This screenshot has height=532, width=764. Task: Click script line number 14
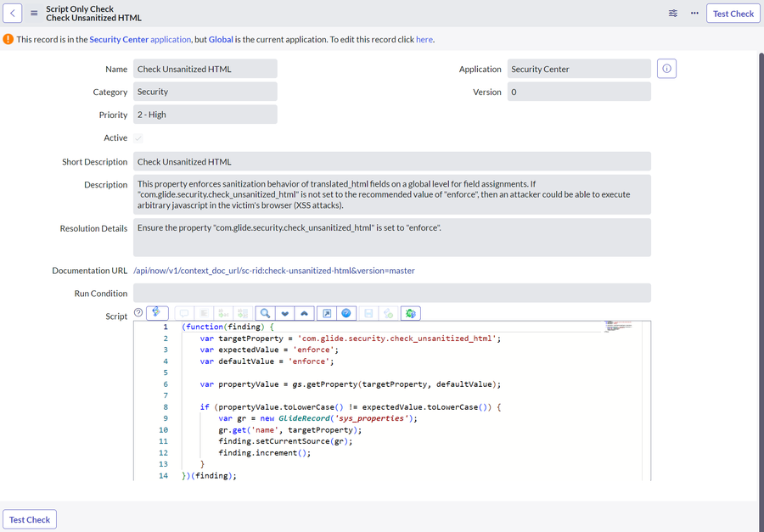tap(163, 475)
